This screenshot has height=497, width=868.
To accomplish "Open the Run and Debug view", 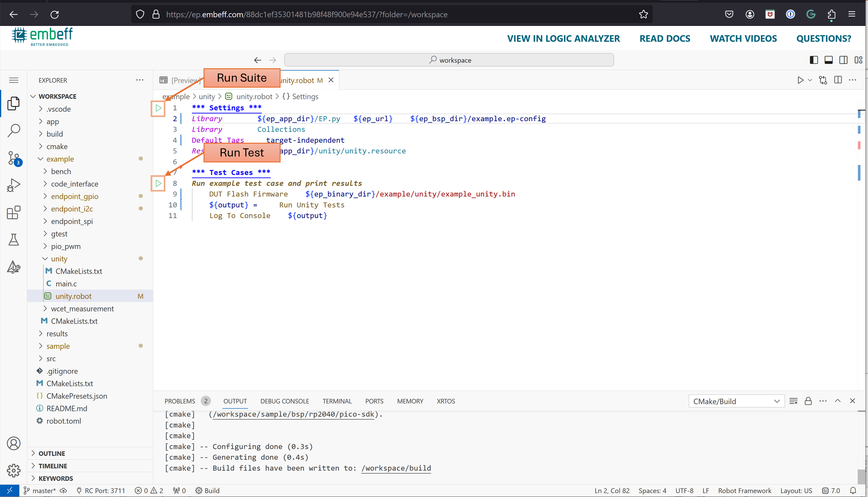I will (x=13, y=185).
